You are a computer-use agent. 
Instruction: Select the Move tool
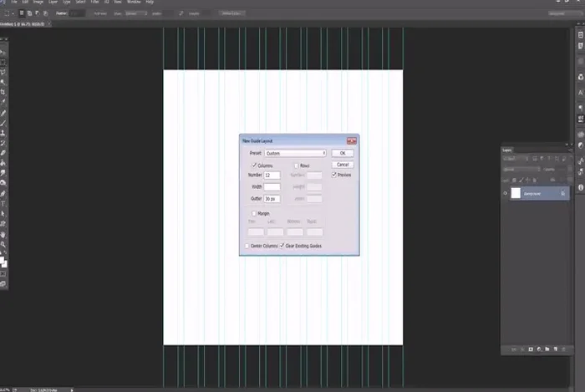click(3, 52)
